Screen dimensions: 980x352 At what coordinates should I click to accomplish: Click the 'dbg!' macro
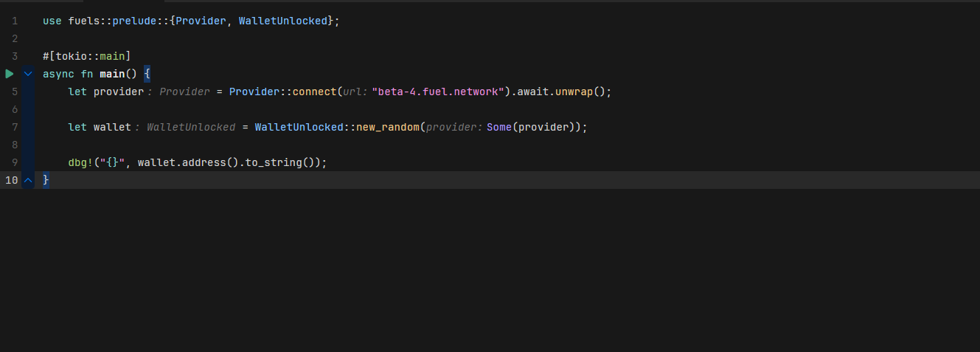pyautogui.click(x=81, y=162)
